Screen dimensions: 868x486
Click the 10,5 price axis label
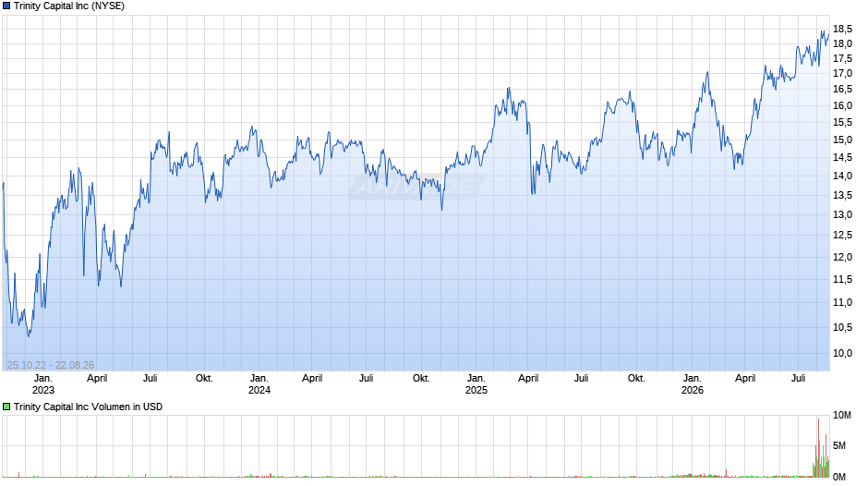842,327
